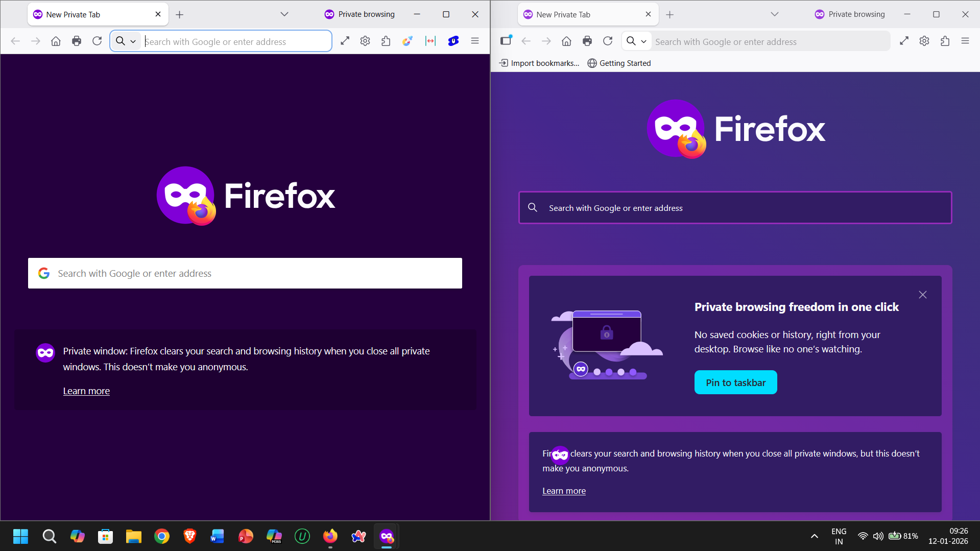Viewport: 980px width, 551px height.
Task: Open Learn more link in left window
Action: 86,391
